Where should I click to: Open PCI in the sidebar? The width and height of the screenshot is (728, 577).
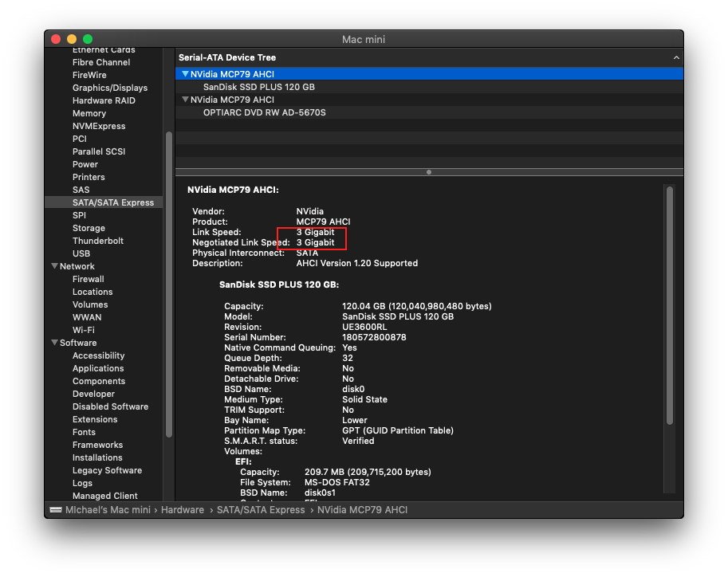tap(80, 139)
